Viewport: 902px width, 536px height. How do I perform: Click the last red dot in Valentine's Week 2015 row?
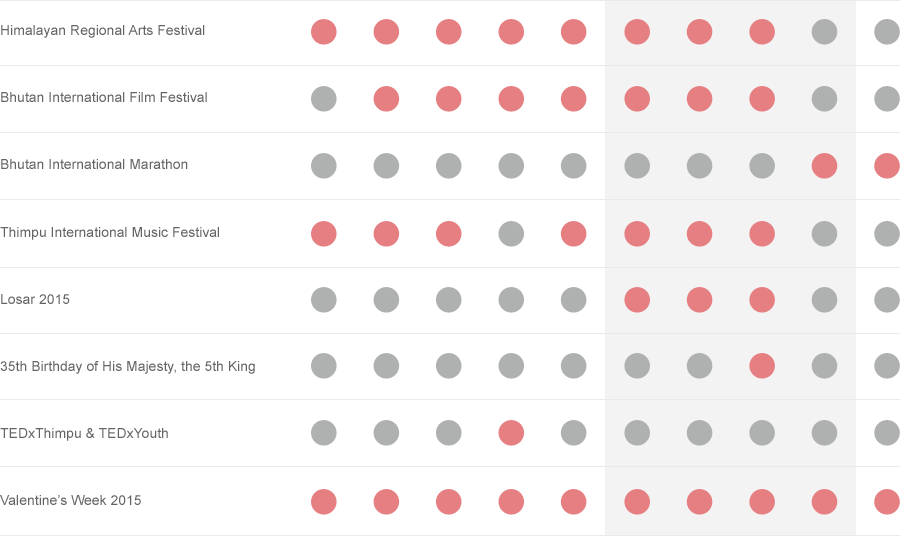click(887, 501)
